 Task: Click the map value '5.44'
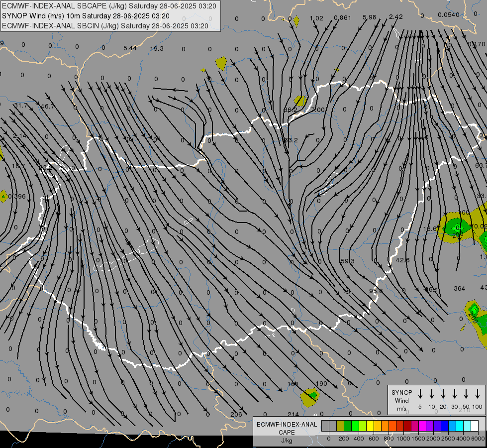[130, 48]
